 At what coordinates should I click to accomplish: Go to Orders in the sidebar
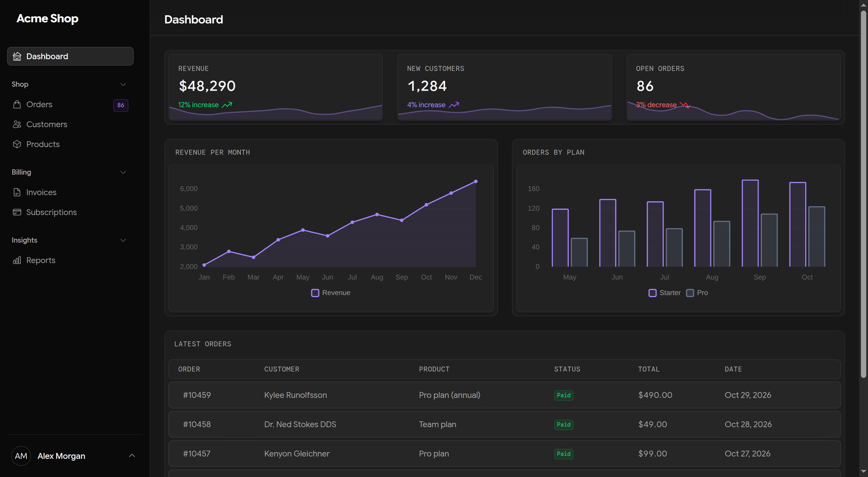[x=70, y=104]
